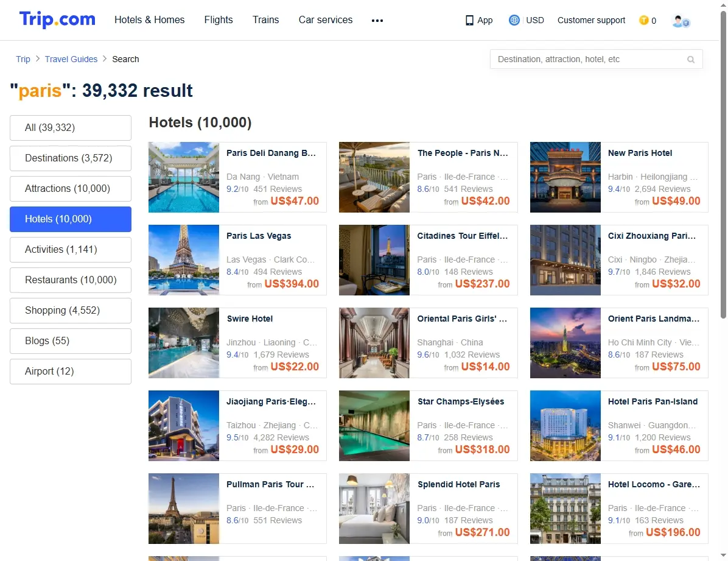Click Star Champs-Elysées title
This screenshot has width=728, height=561.
(461, 401)
